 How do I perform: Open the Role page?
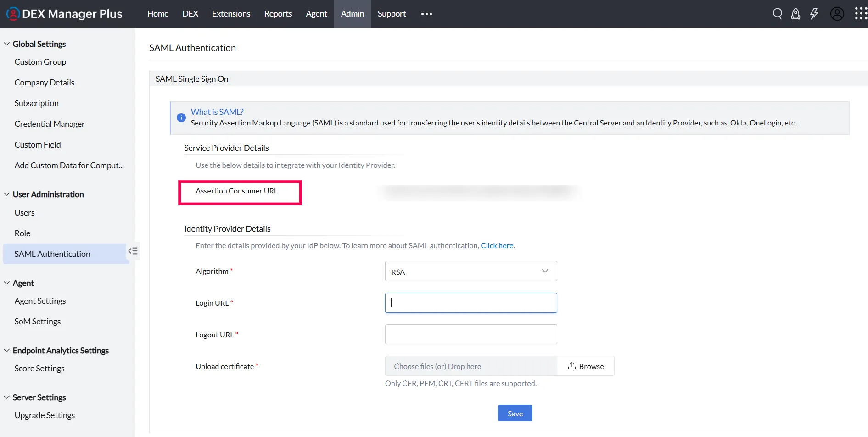[x=22, y=233]
